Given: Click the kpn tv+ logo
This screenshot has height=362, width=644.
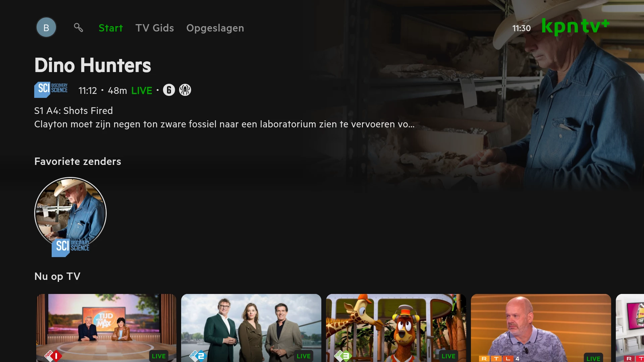Looking at the screenshot, I should pos(576,27).
